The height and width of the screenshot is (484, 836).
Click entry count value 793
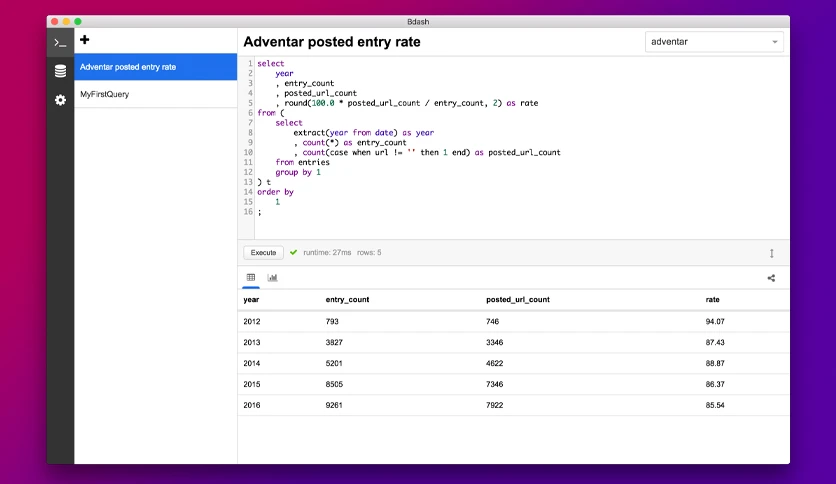pos(332,321)
